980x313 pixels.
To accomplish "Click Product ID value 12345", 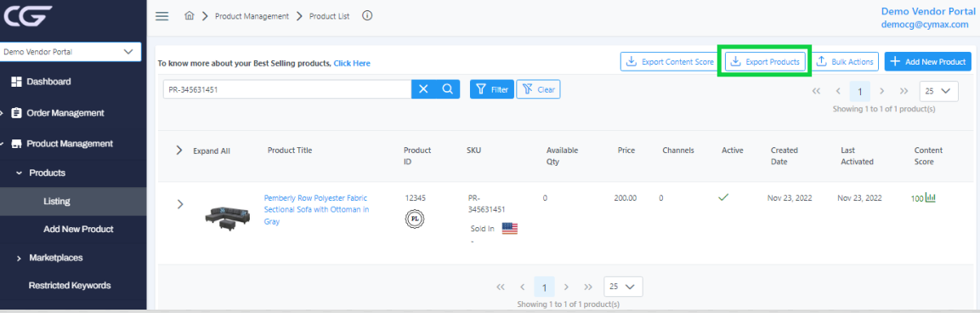I will [x=416, y=198].
